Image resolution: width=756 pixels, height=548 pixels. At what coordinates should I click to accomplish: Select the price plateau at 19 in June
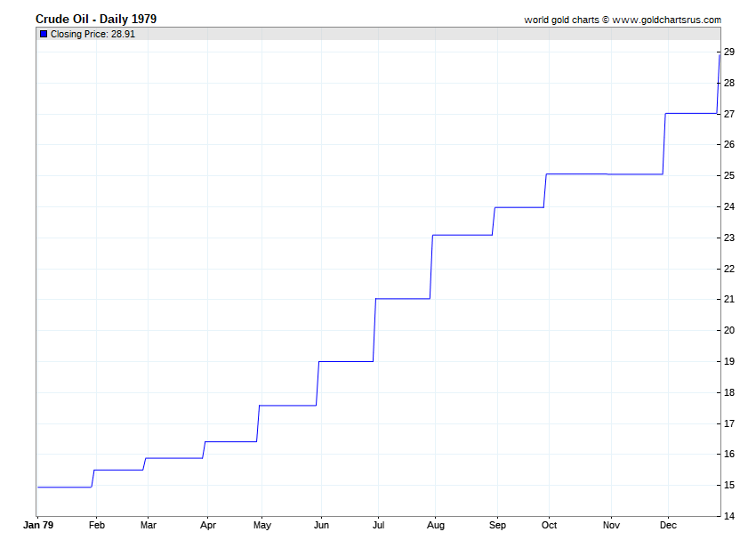tap(345, 361)
